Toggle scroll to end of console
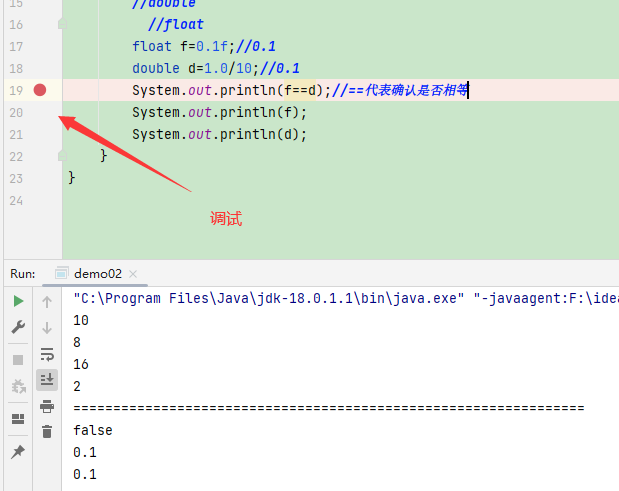Viewport: 619px width, 491px height. 47,380
